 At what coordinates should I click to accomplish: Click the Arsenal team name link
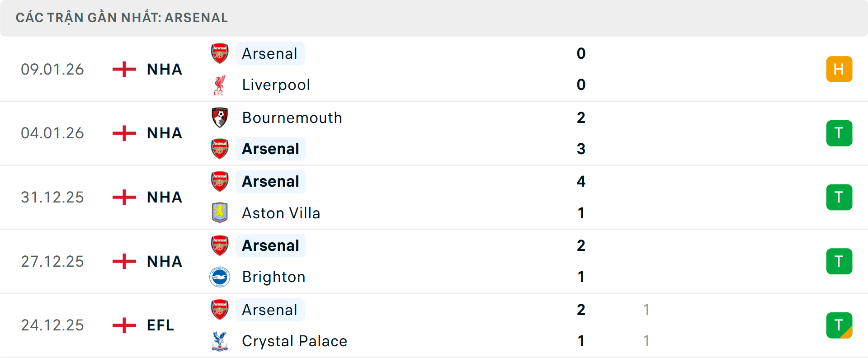270,53
